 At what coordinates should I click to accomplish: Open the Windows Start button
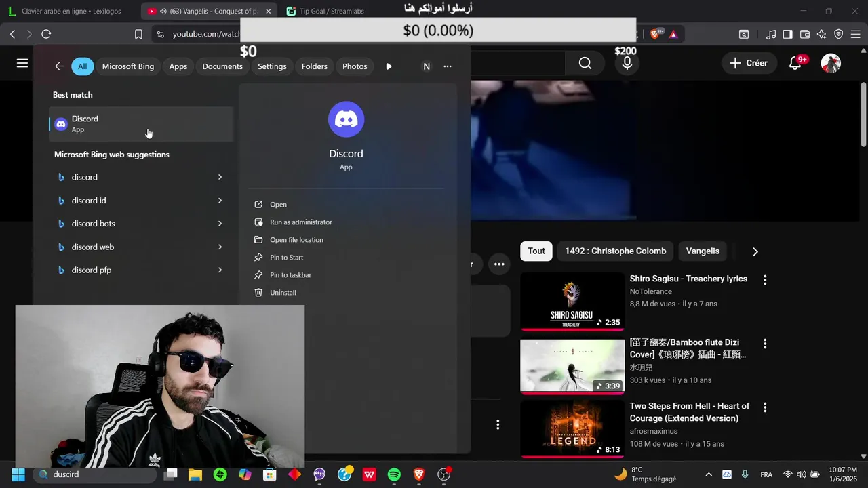click(18, 474)
